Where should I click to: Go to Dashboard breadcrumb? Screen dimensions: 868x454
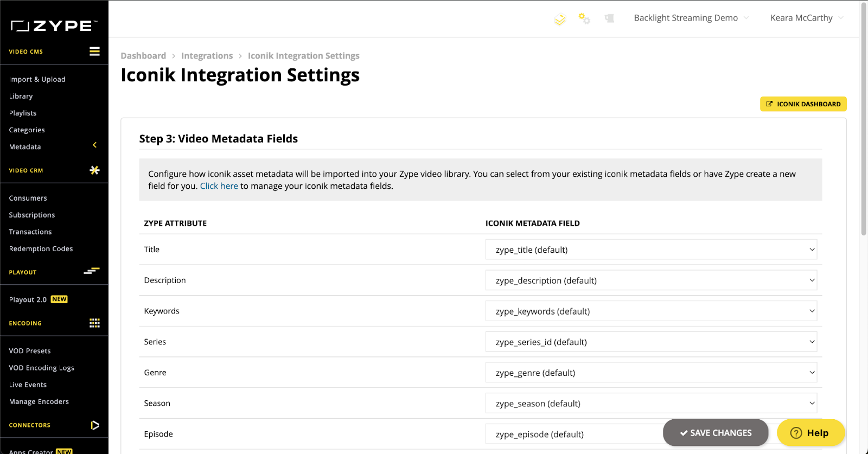pyautogui.click(x=143, y=56)
